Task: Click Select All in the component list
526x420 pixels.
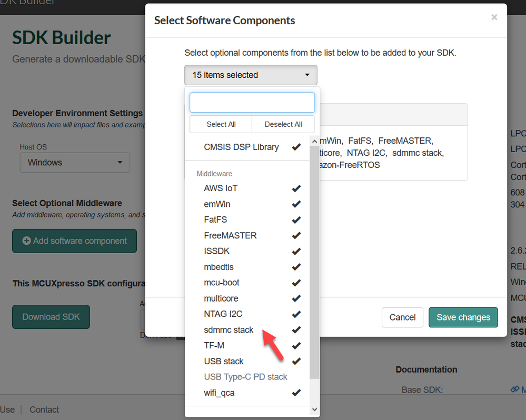Action: click(221, 124)
